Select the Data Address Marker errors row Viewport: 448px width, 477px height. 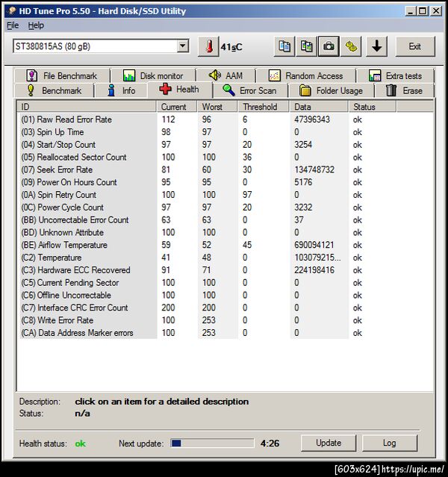click(x=225, y=333)
